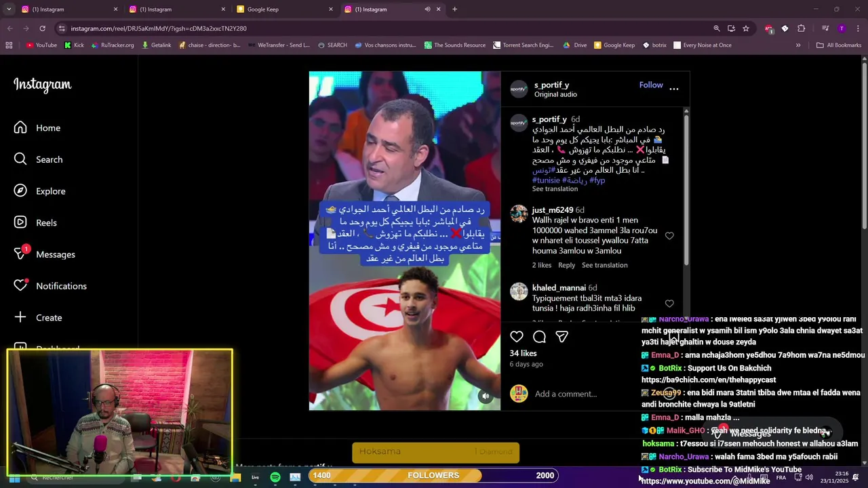Open the Chrome profile avatar
868x488 pixels.
842,28
